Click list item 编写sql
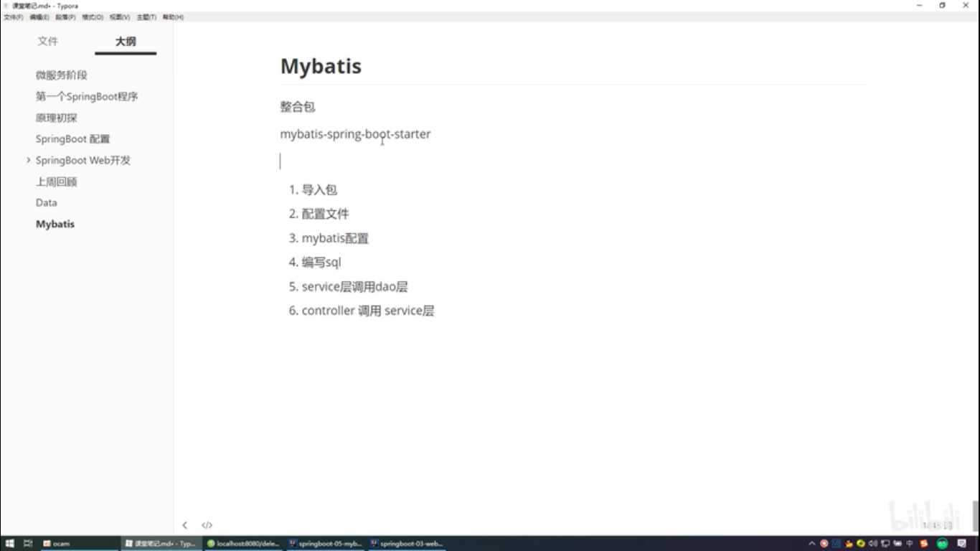 (x=321, y=263)
